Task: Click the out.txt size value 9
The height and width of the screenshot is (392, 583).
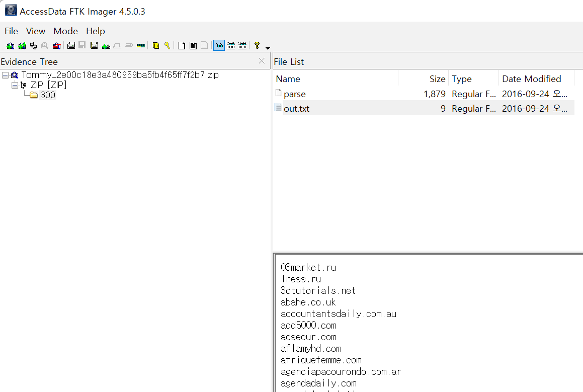Action: point(443,109)
